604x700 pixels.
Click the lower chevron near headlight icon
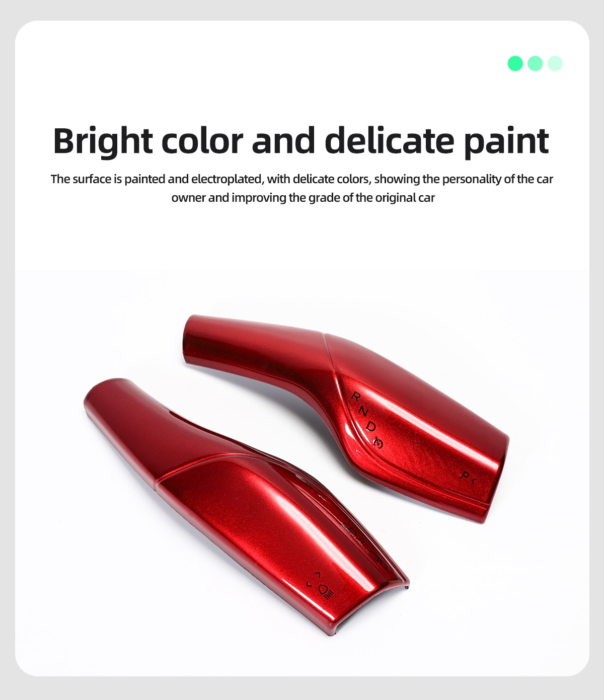(x=309, y=584)
